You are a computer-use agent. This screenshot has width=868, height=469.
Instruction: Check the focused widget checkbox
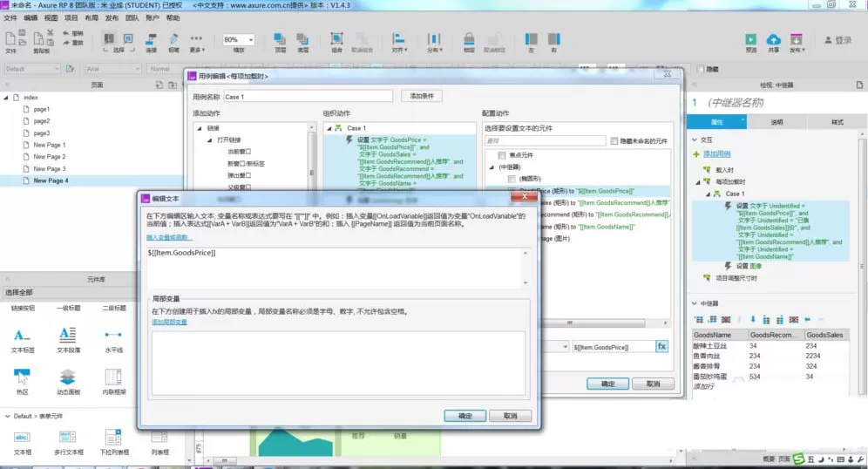tap(501, 155)
